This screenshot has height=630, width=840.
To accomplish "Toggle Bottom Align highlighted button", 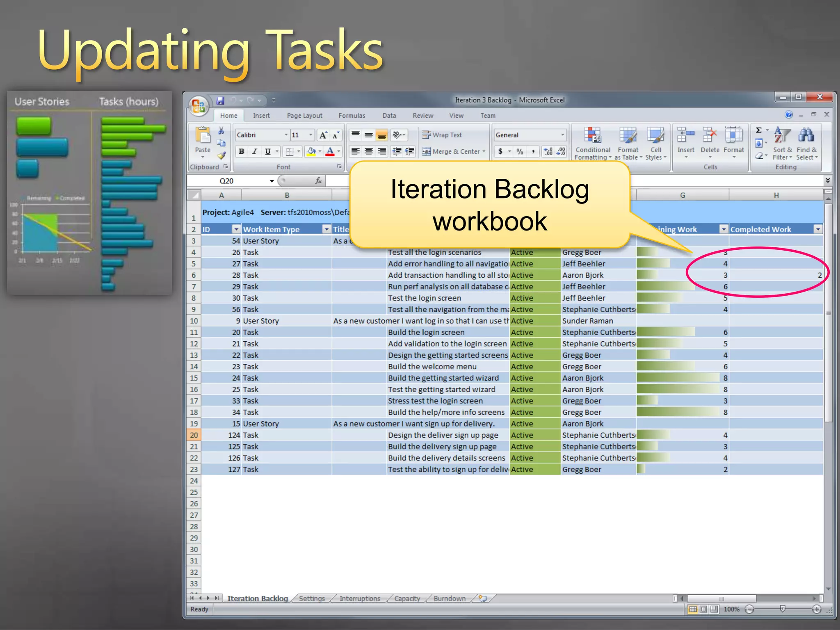I will 382,135.
